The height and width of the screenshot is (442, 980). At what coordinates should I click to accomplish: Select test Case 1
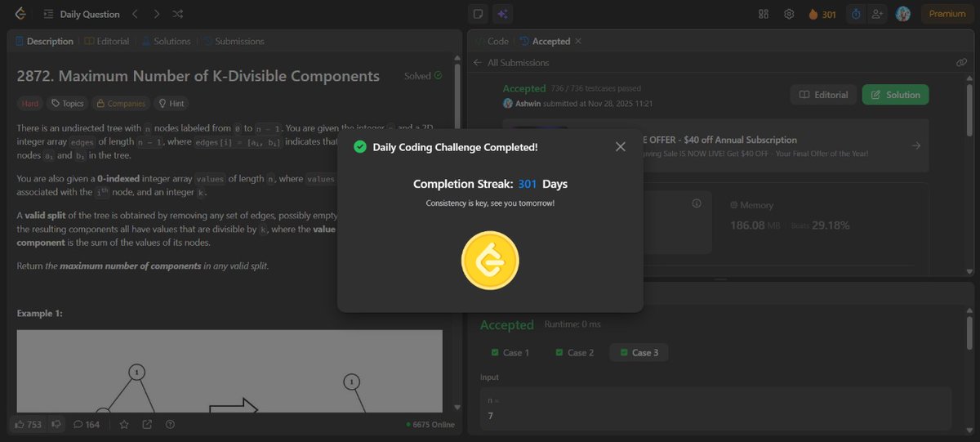(x=510, y=353)
